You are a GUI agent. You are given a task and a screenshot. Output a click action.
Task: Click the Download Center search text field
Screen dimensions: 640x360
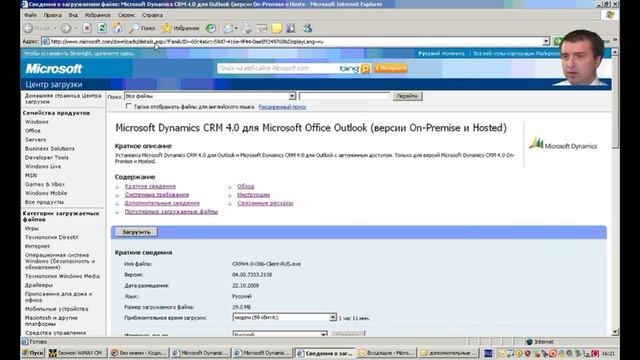pos(344,96)
